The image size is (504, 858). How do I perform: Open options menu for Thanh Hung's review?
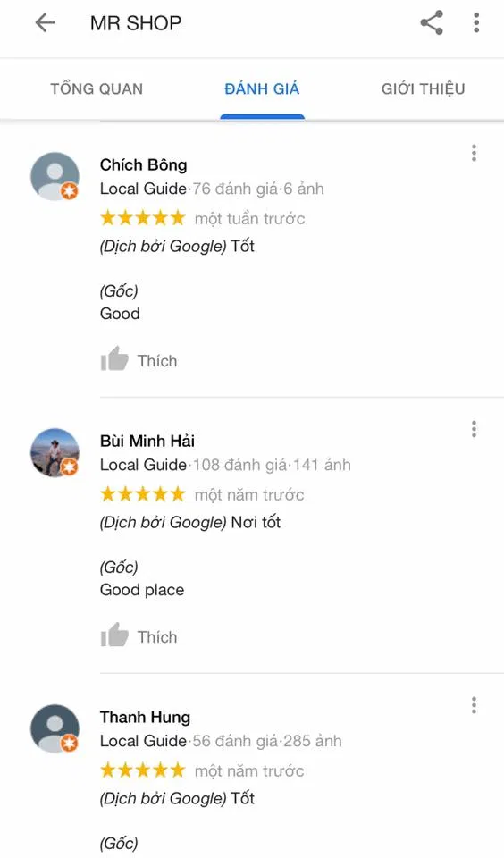(x=474, y=705)
